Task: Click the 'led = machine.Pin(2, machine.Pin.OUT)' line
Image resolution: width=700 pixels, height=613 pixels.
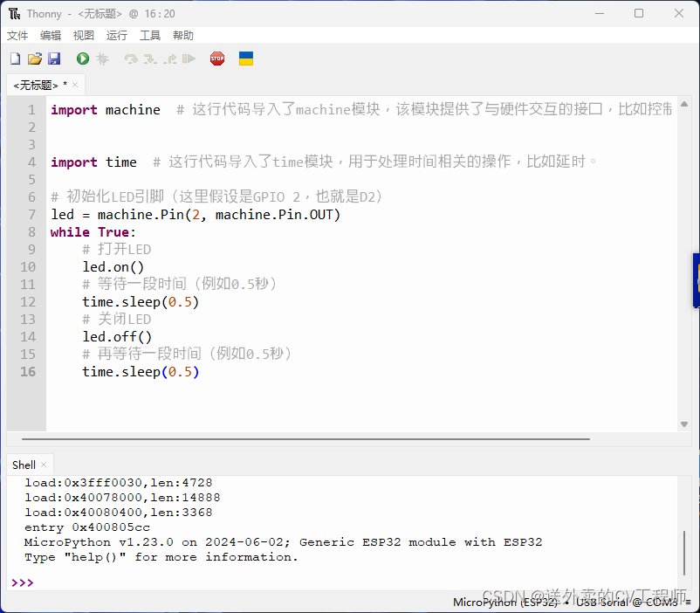Action: tap(196, 215)
